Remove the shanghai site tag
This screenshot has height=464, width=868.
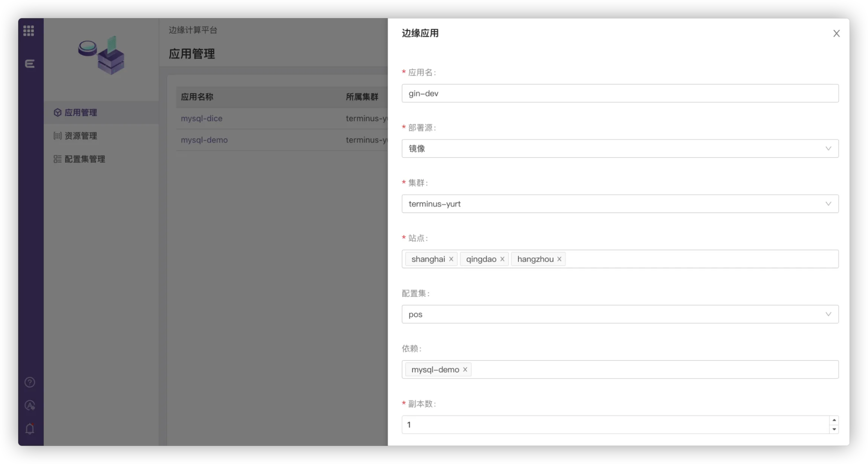point(451,259)
